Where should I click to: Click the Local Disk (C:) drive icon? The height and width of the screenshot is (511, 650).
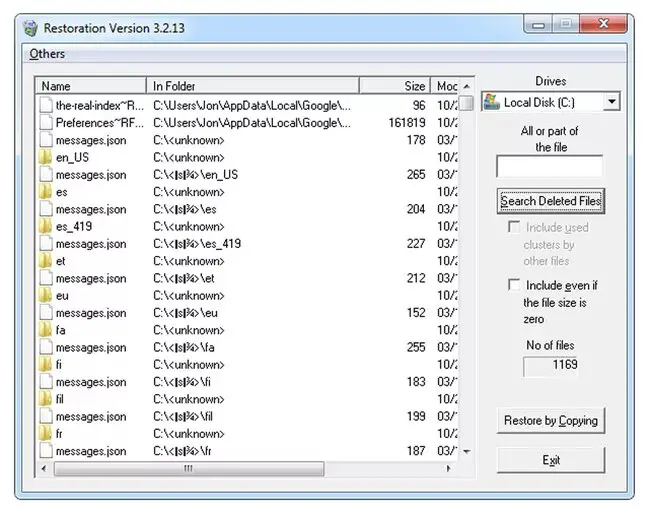click(x=492, y=102)
